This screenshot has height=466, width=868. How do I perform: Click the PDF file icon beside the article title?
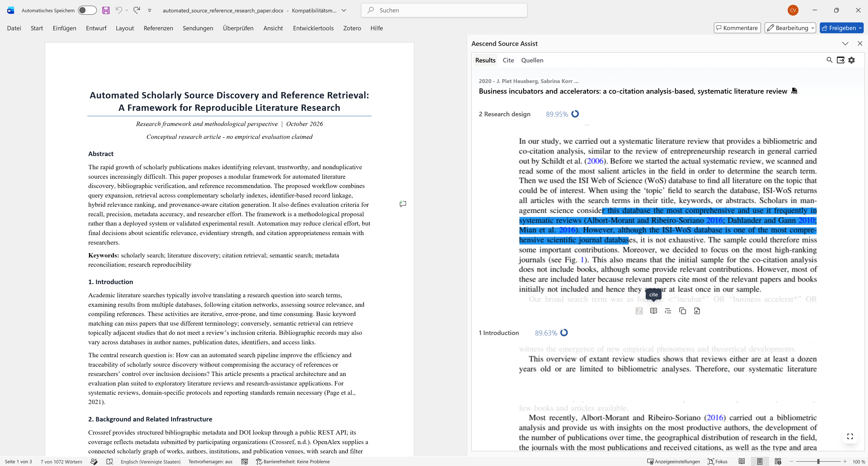tap(794, 91)
